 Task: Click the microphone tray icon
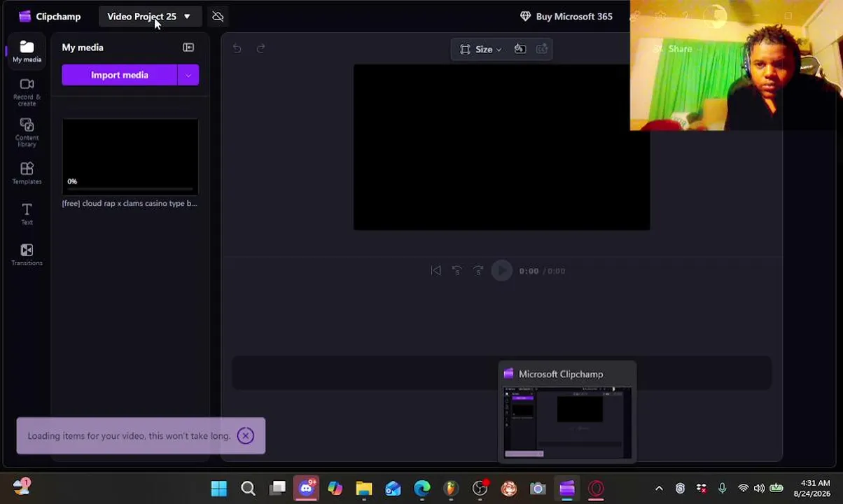723,489
